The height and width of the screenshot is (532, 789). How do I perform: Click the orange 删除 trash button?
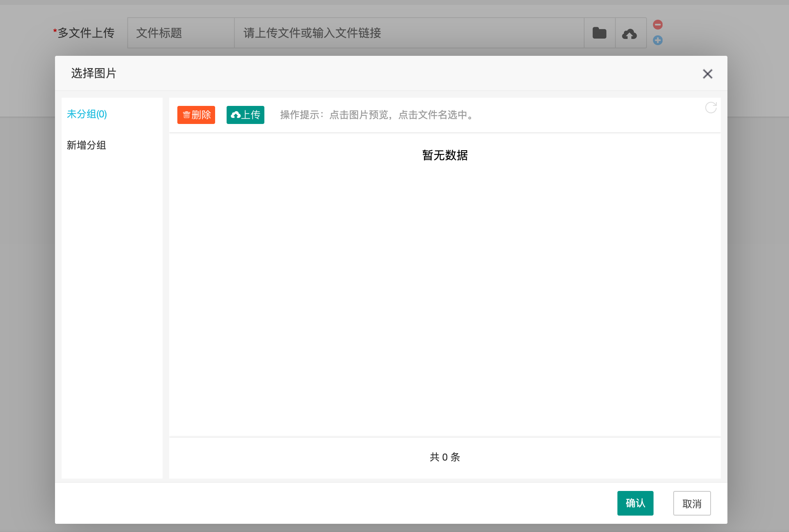pos(196,115)
